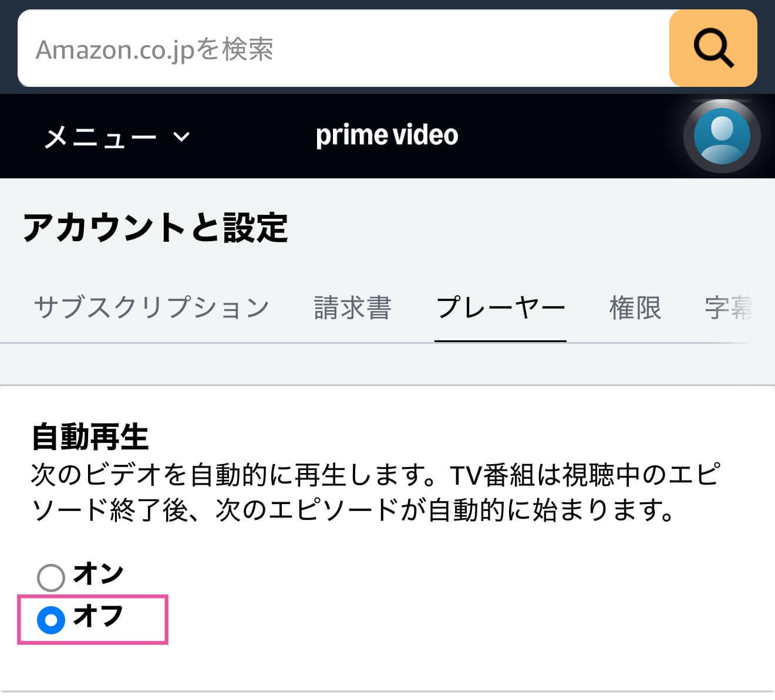This screenshot has width=775, height=700.
Task: Click the オフ label text
Action: [98, 616]
